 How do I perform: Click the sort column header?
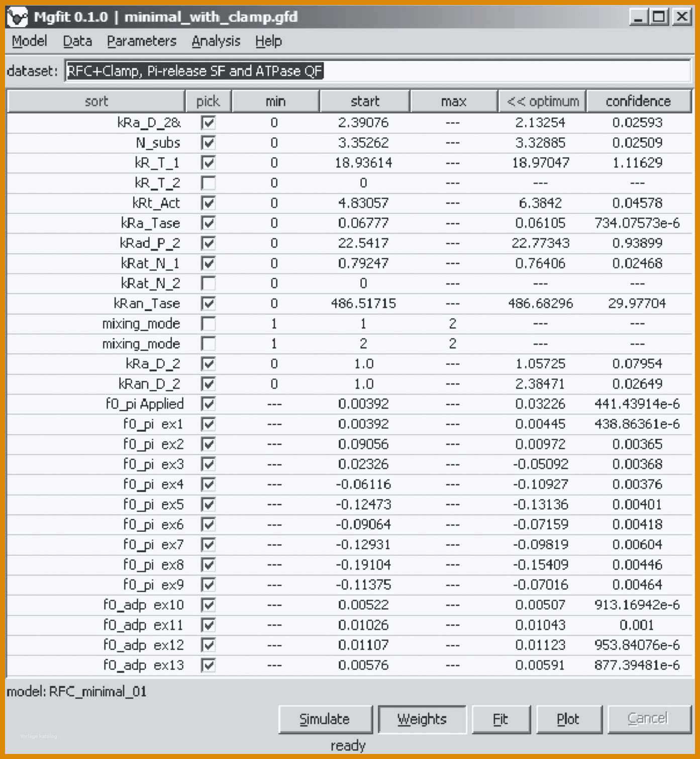(x=96, y=102)
